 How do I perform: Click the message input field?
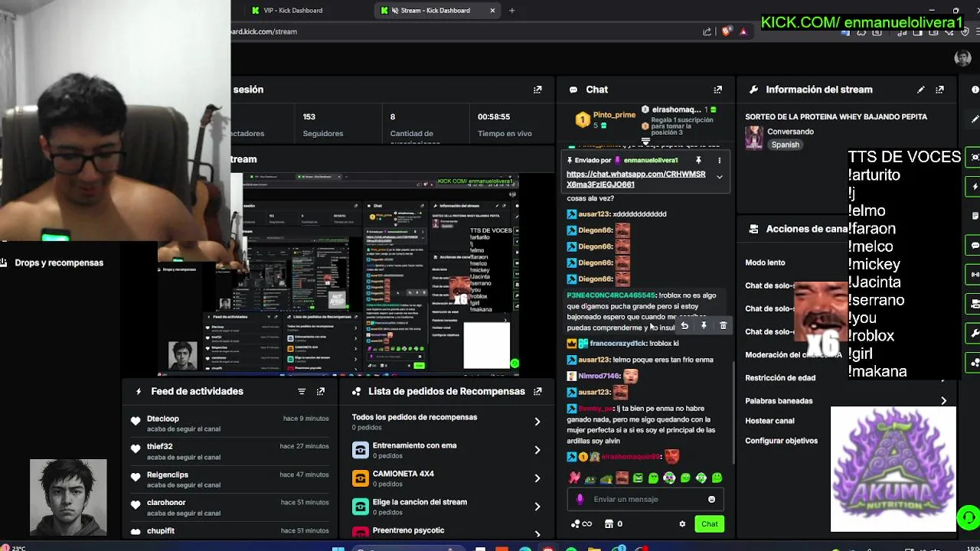[x=645, y=499]
